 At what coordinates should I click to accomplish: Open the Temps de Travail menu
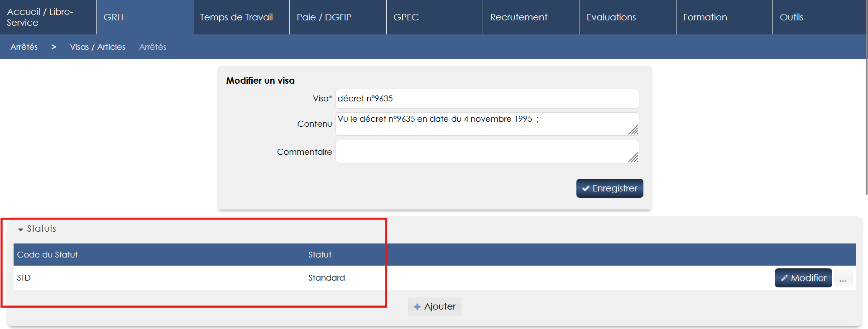click(236, 17)
